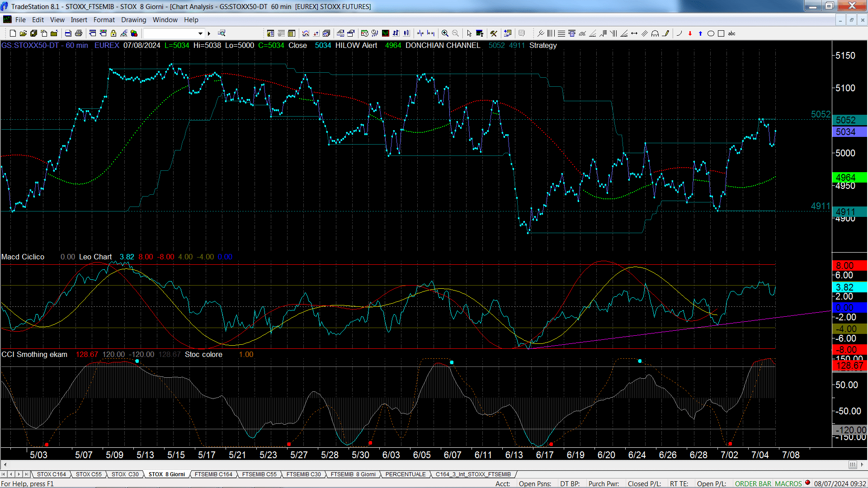Screen dimensions: 868x488
Task: Select the pointer arrow tool
Action: (469, 33)
